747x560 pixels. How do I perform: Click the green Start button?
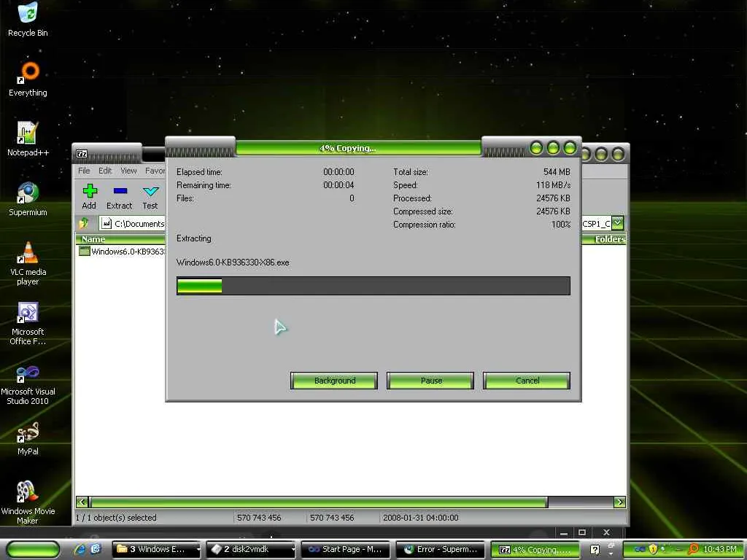[x=34, y=549]
